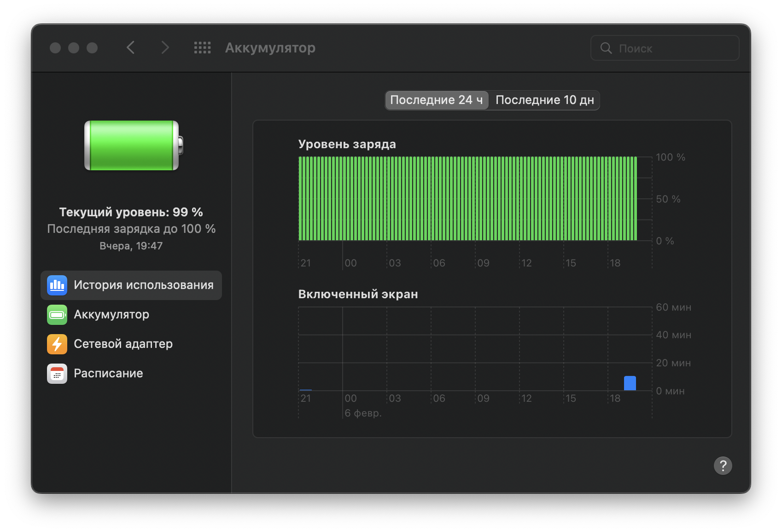The width and height of the screenshot is (782, 532).
Task: Click the green battery level chart
Action: click(467, 198)
